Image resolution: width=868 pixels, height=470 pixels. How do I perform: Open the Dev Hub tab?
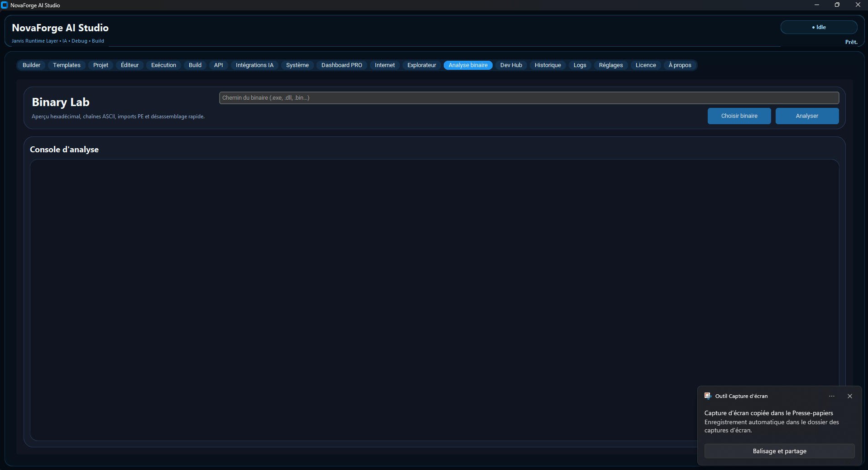pyautogui.click(x=511, y=65)
